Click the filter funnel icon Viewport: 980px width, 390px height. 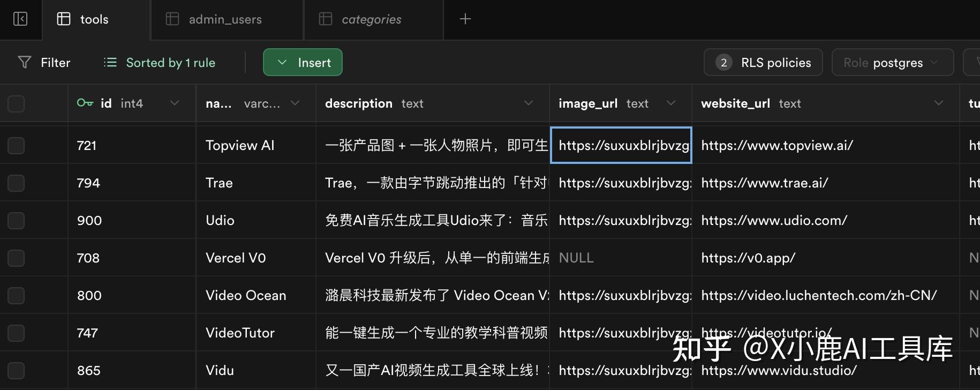point(24,63)
